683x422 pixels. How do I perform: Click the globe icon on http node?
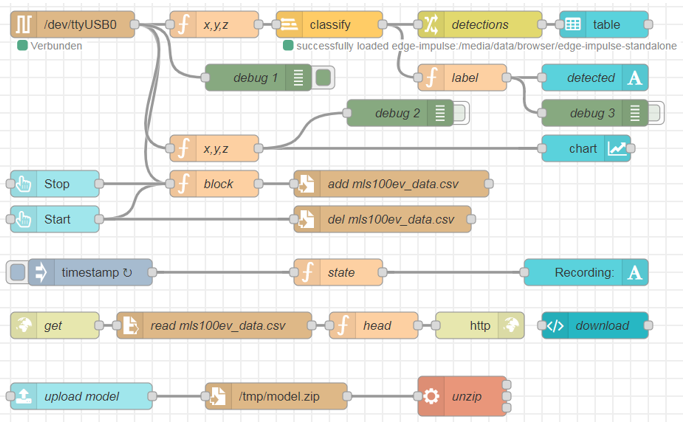tap(510, 325)
